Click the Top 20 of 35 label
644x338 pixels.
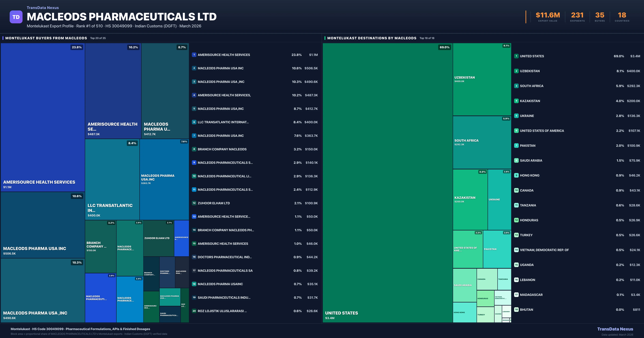(x=98, y=38)
